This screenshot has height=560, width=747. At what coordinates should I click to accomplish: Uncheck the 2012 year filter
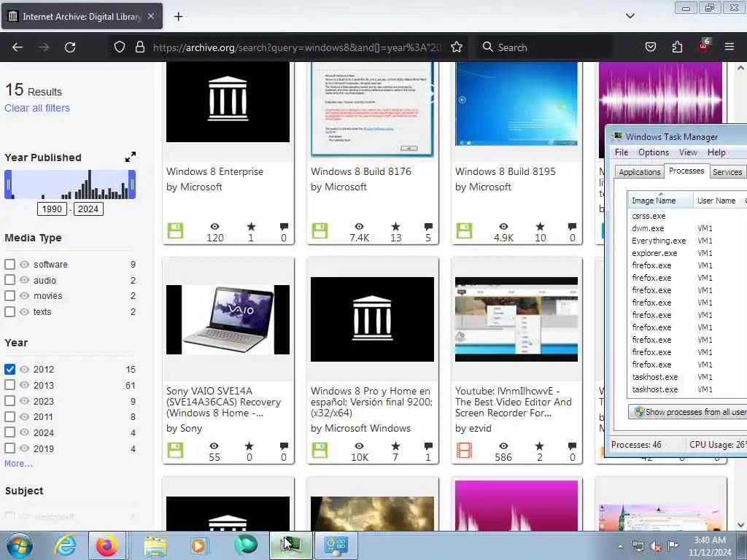click(9, 369)
